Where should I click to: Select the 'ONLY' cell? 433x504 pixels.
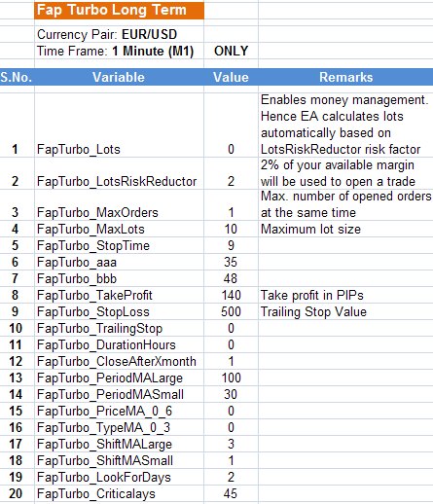231,51
